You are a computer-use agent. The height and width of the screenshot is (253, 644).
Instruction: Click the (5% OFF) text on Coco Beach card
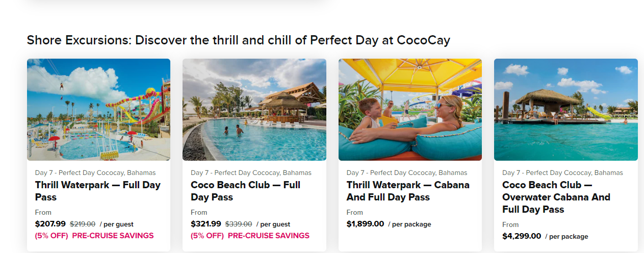(207, 236)
